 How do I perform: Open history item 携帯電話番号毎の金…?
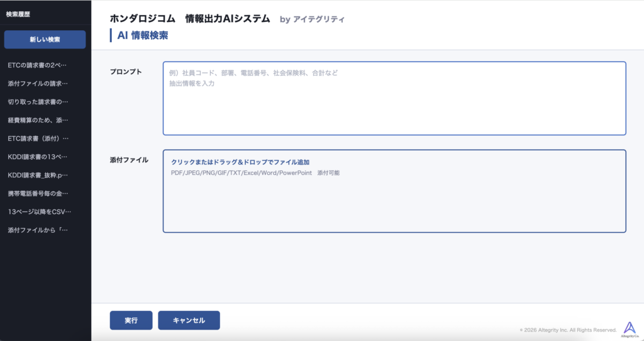point(38,193)
